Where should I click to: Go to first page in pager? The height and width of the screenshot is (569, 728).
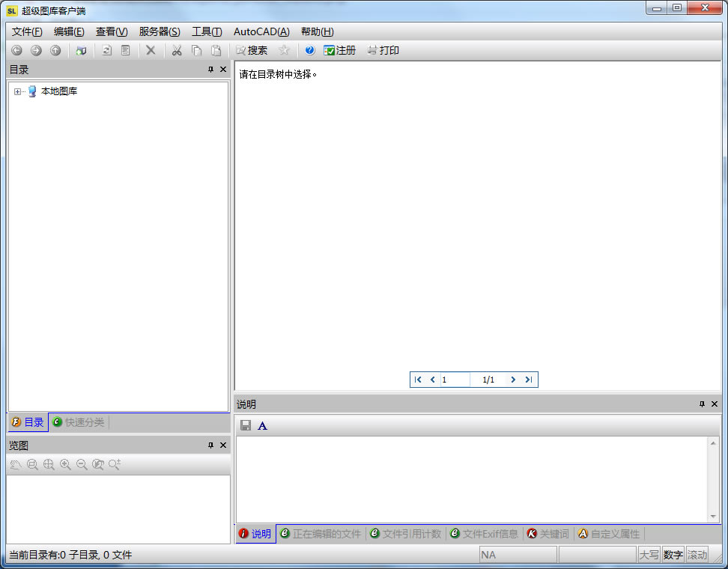point(418,380)
